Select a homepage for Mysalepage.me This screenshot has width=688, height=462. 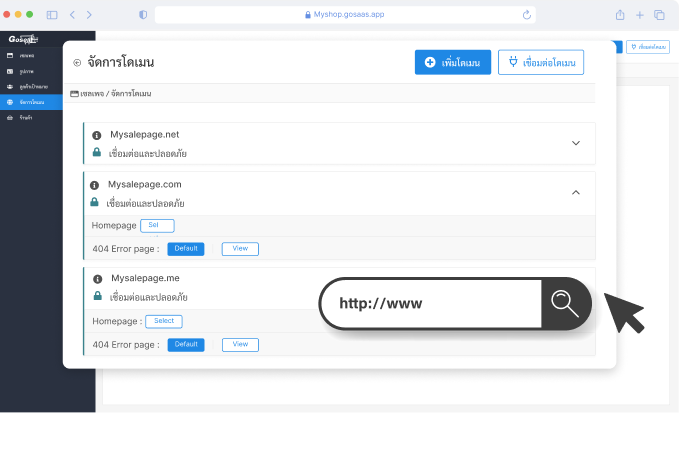(x=164, y=321)
